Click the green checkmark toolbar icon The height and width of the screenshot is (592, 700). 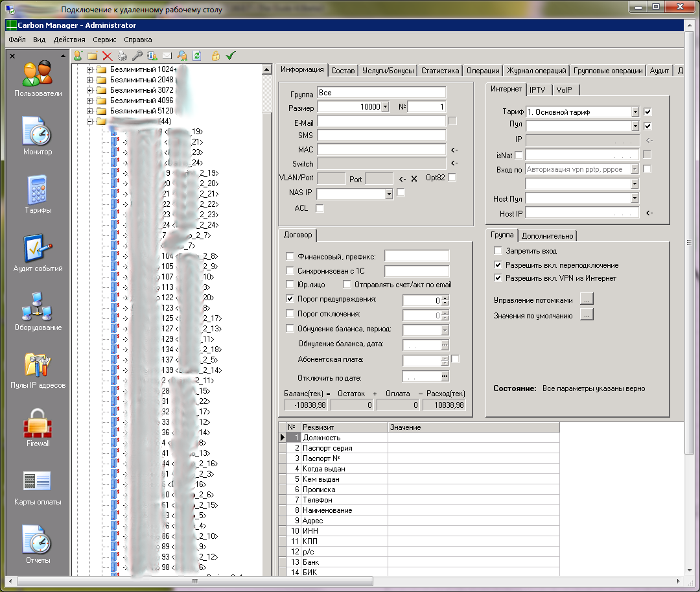(231, 56)
